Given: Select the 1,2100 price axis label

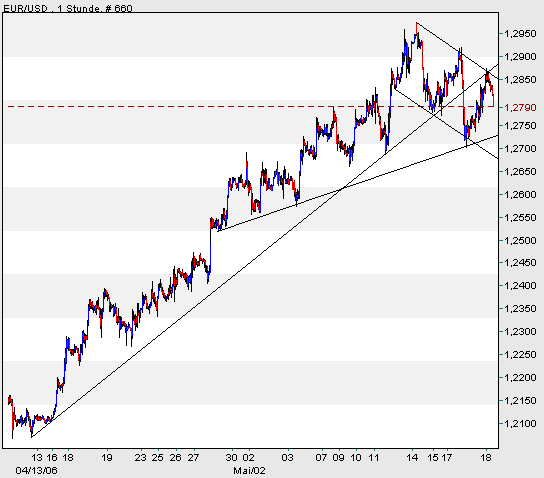Looking at the screenshot, I should click(x=520, y=424).
